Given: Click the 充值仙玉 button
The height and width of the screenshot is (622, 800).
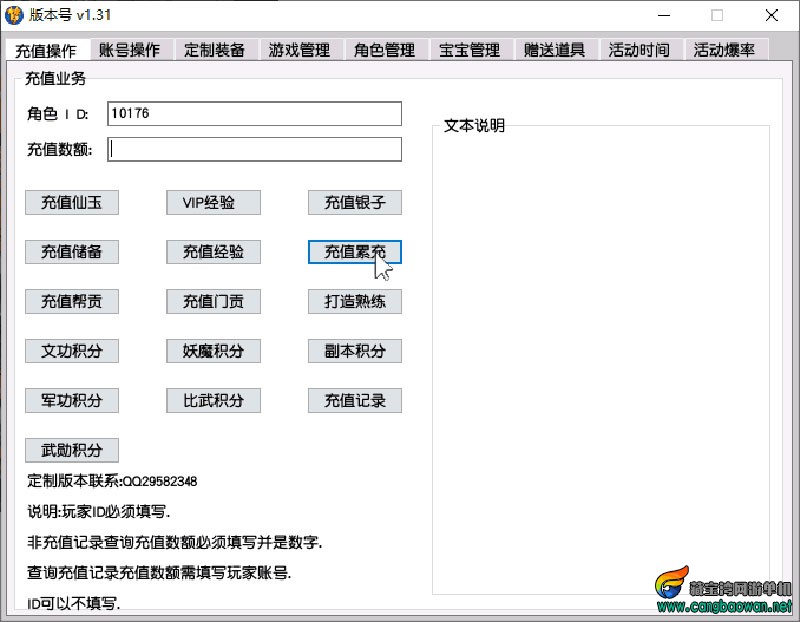Looking at the screenshot, I should (x=72, y=203).
